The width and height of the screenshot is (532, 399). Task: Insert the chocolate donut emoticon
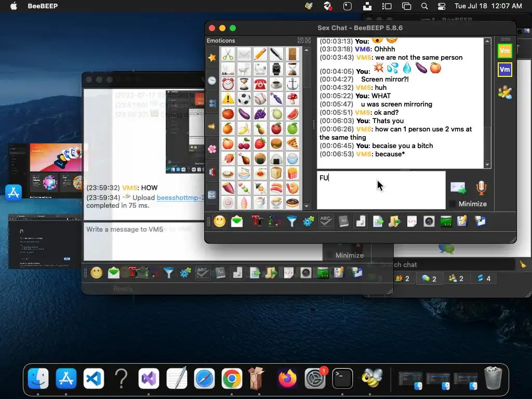292,203
